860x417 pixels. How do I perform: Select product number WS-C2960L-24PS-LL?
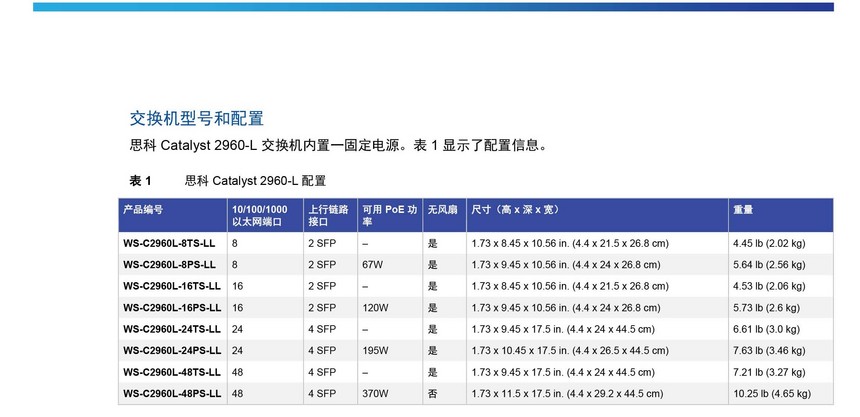[x=172, y=351]
